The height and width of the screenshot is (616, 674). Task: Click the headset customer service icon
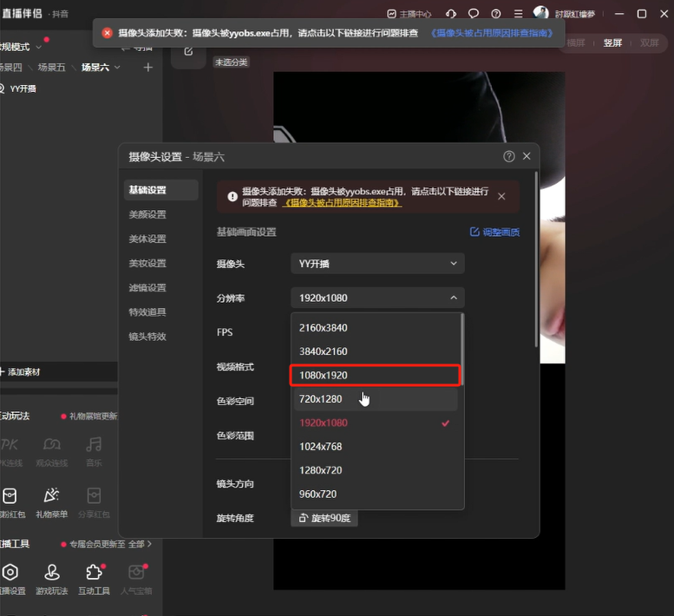click(451, 14)
